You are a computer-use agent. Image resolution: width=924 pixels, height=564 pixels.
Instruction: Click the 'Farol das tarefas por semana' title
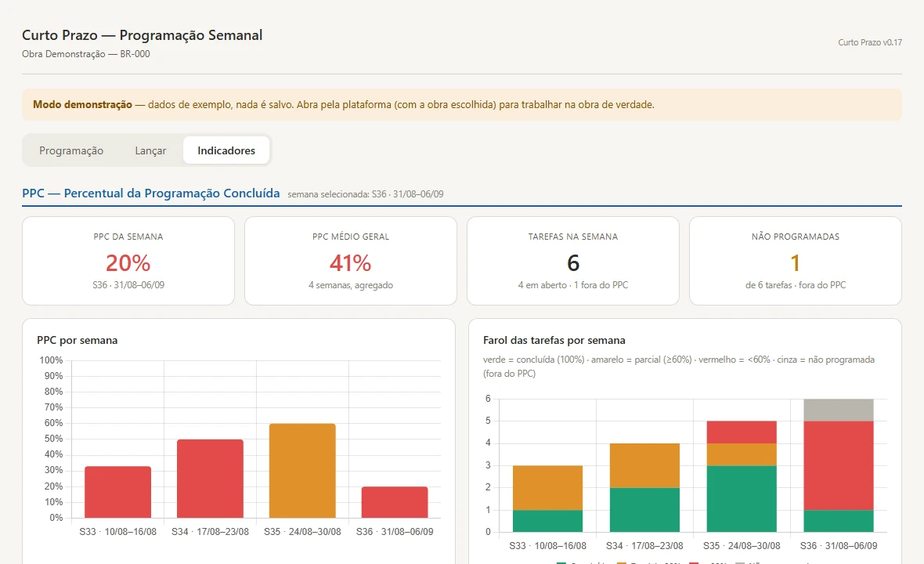[x=554, y=340]
